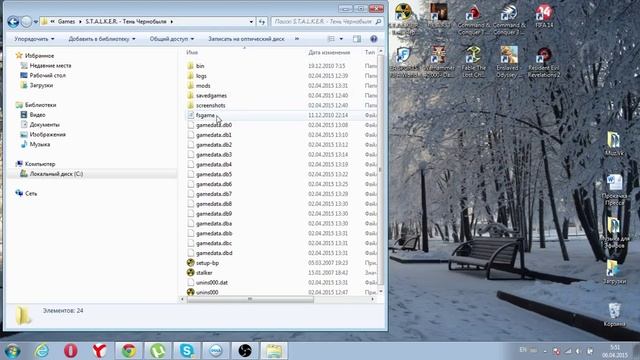Image resolution: width=640 pixels, height=360 pixels.
Task: Select the savedgames folder
Action: point(211,96)
